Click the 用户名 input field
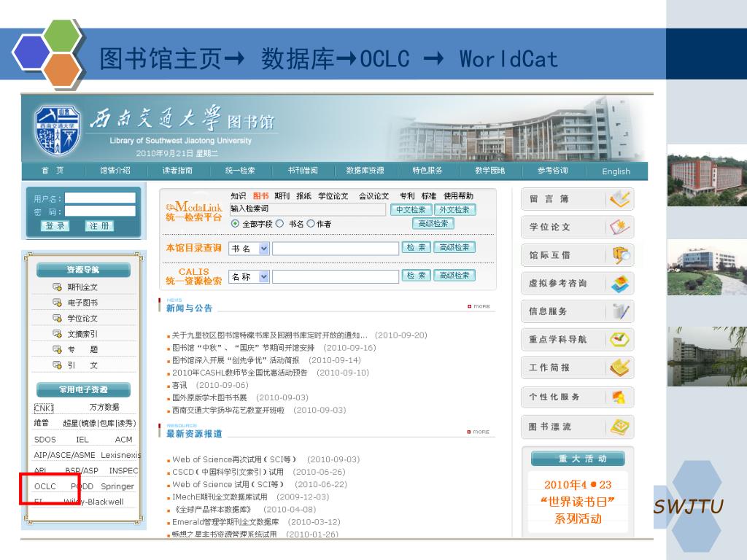This screenshot has height=560, width=747. pyautogui.click(x=100, y=198)
